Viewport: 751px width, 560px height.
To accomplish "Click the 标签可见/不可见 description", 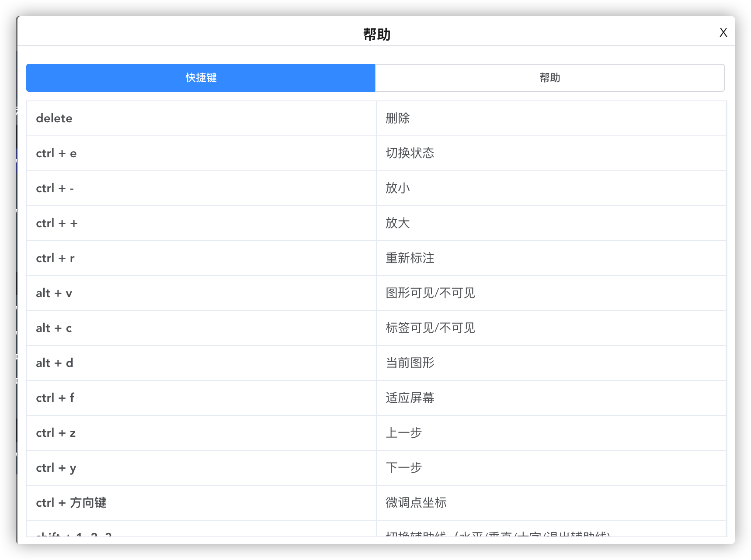I will point(551,328).
